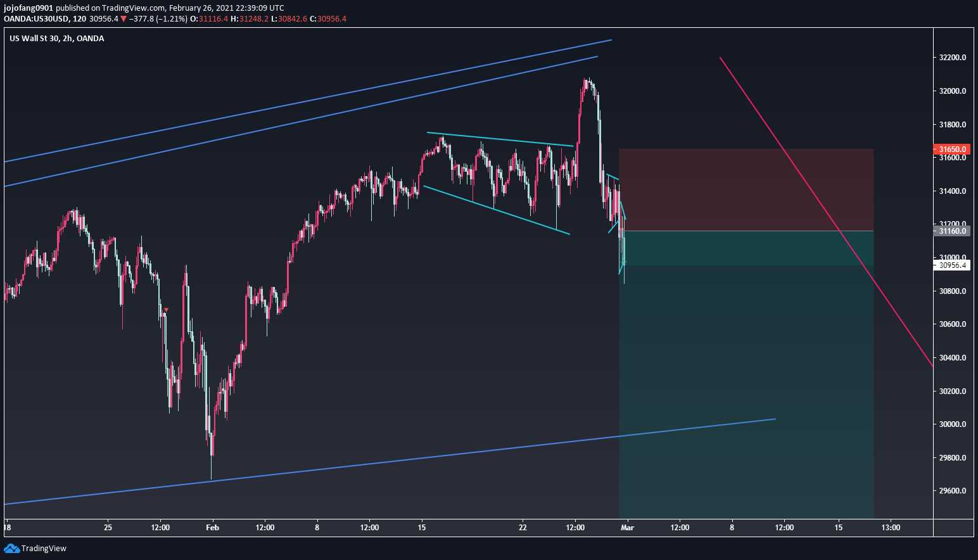978x560 pixels.
Task: Click the red stop level label 31650.0
Action: point(951,150)
